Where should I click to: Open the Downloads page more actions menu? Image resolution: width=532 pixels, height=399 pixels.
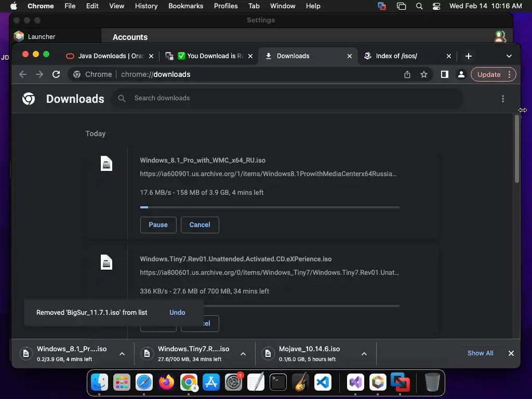(503, 98)
